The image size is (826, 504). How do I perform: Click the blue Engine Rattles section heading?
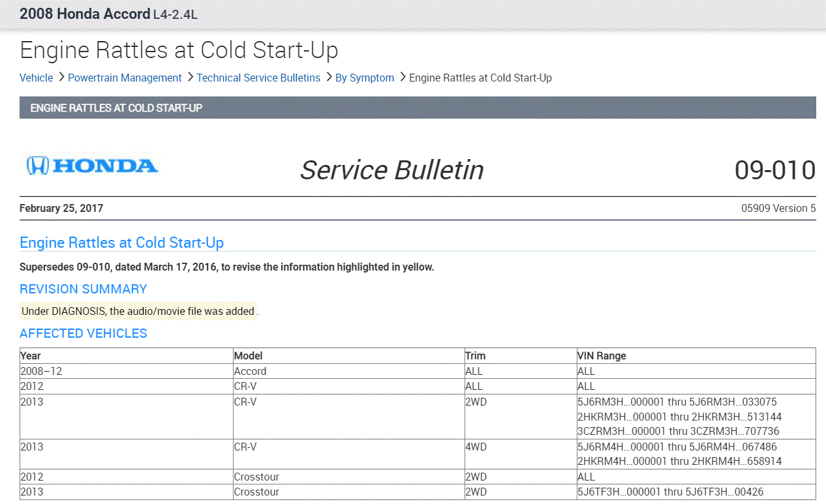click(122, 243)
